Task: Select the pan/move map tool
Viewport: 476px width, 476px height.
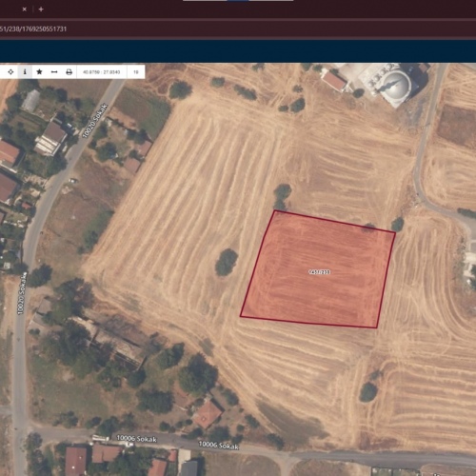Action: [x=10, y=72]
